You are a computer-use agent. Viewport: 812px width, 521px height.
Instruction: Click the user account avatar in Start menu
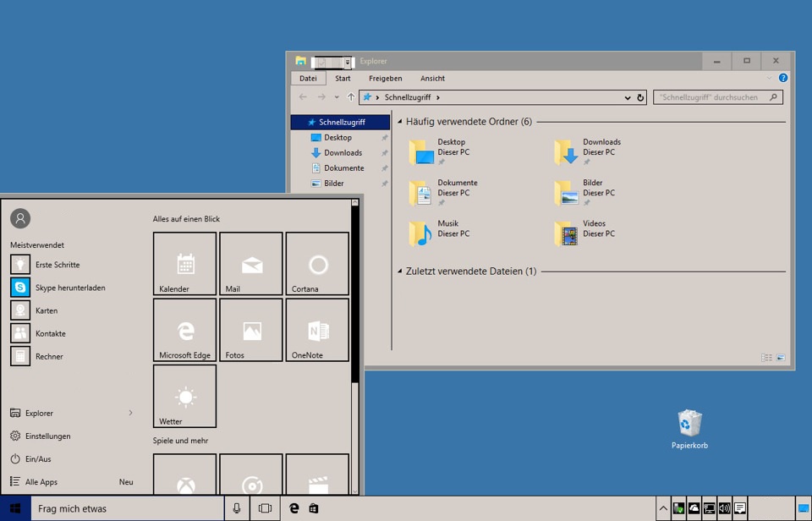tap(20, 218)
